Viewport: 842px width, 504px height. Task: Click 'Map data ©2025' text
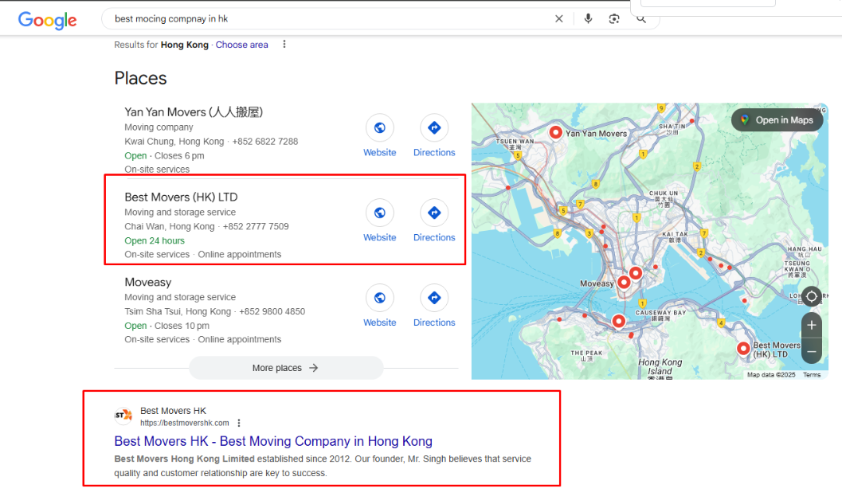click(771, 375)
